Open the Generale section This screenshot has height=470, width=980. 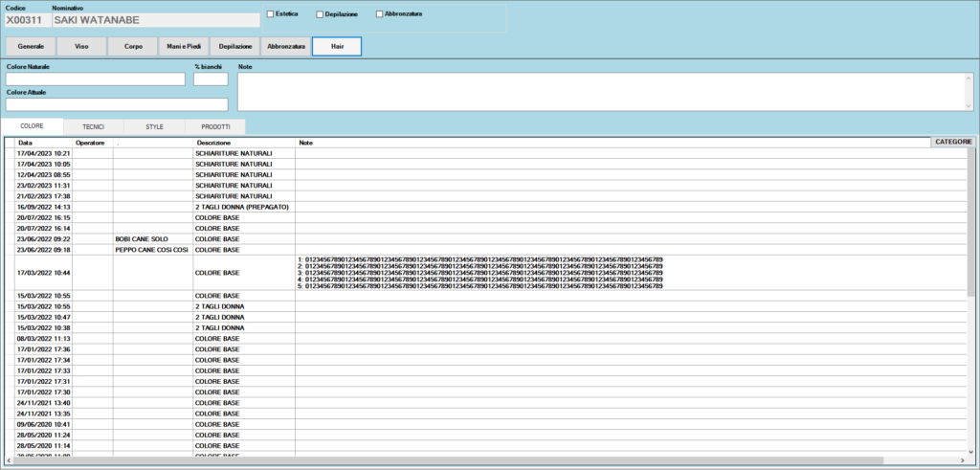click(31, 46)
